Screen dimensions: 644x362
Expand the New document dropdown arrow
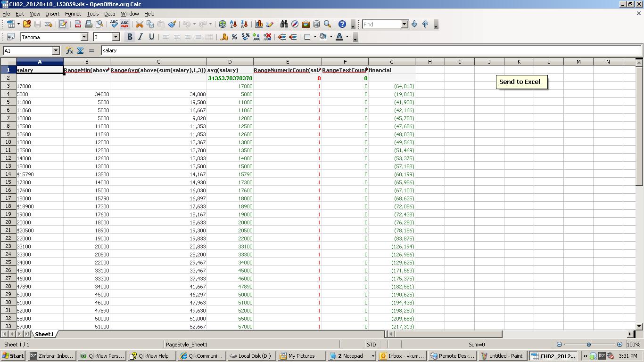pyautogui.click(x=18, y=24)
